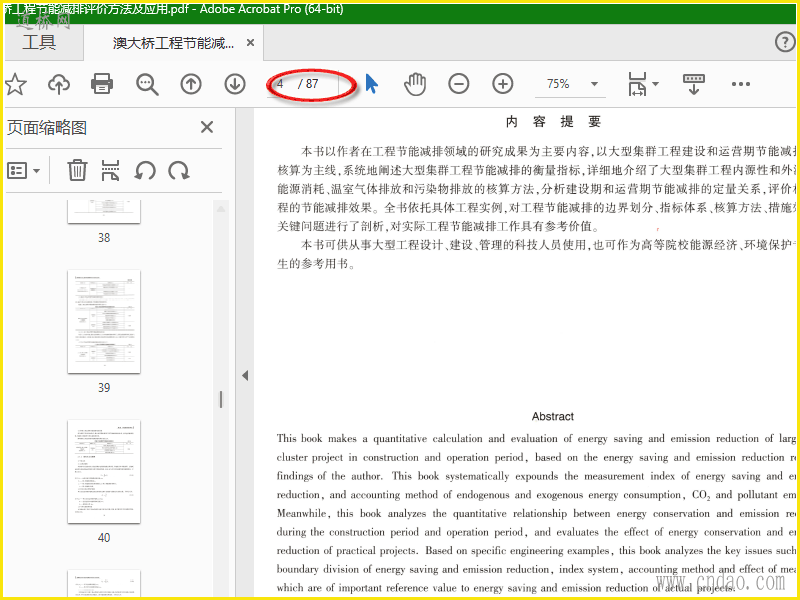Choose the hand pan tool

[415, 84]
